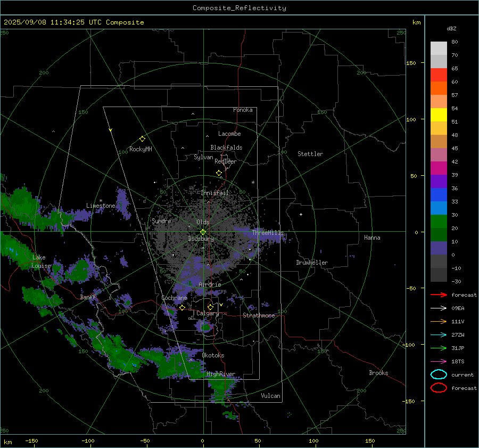Click the purple echo patch north of Limestone

tap(123, 202)
